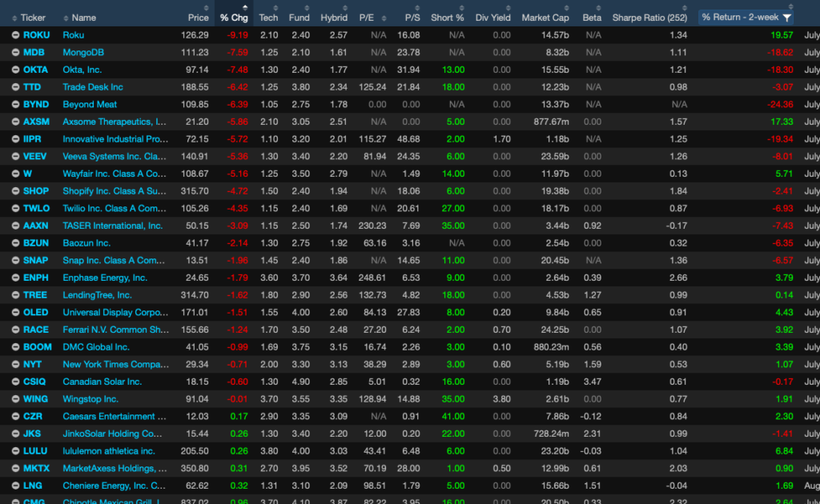Click the minus icon beside WING
This screenshot has width=820, height=504.
pyautogui.click(x=16, y=399)
